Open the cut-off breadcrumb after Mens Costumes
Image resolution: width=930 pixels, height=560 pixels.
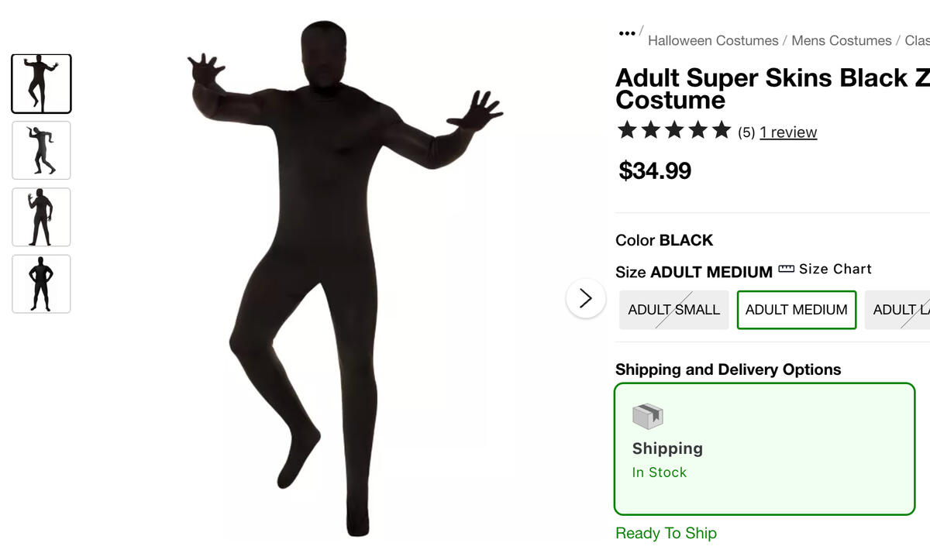pos(917,40)
